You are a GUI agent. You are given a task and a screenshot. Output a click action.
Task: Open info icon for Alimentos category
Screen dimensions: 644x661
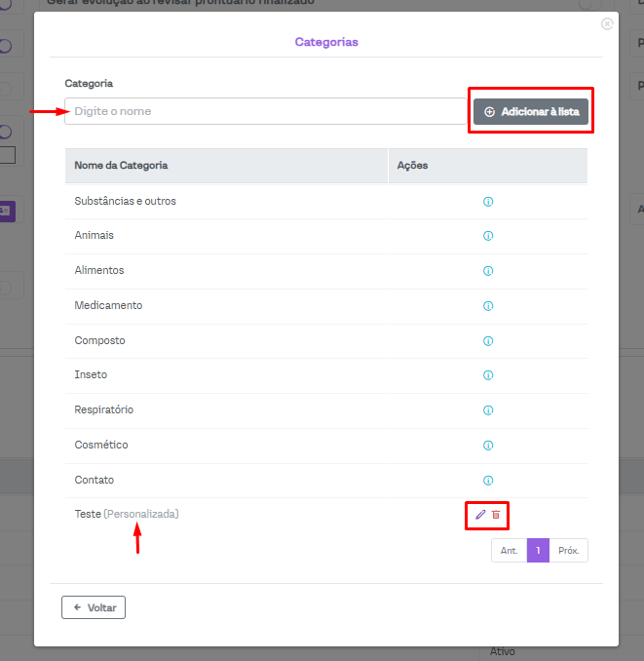488,271
